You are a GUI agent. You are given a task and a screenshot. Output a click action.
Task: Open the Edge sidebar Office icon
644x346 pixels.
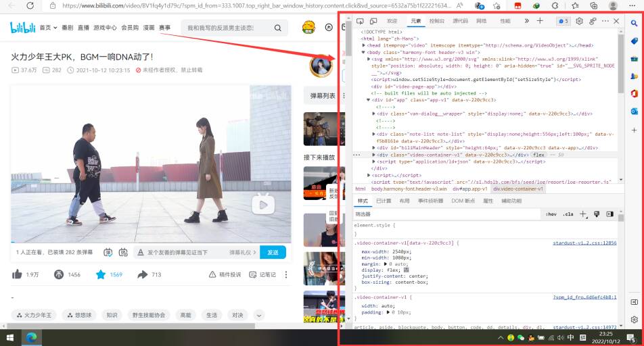tap(634, 93)
